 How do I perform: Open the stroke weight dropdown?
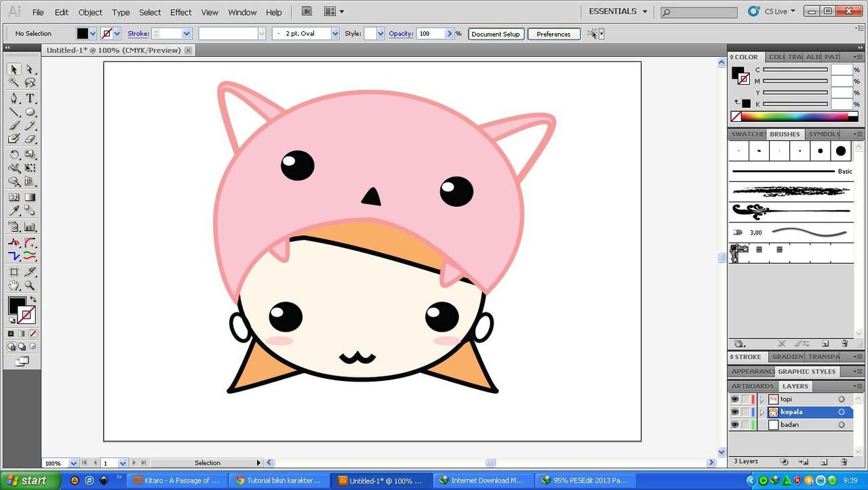click(x=186, y=33)
